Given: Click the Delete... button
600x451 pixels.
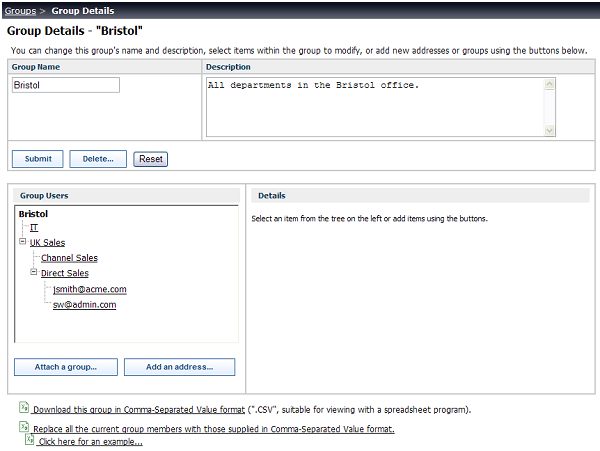Looking at the screenshot, I should point(98,159).
